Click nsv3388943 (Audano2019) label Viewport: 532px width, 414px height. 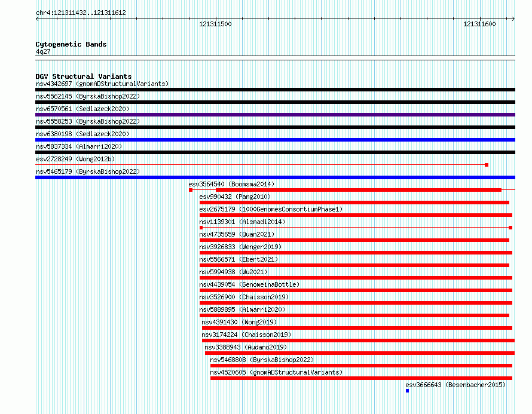tap(246, 347)
